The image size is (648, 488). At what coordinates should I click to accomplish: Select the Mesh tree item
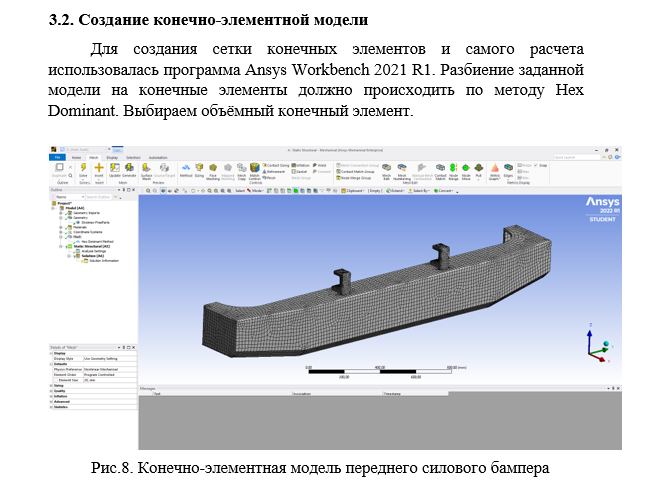77,237
